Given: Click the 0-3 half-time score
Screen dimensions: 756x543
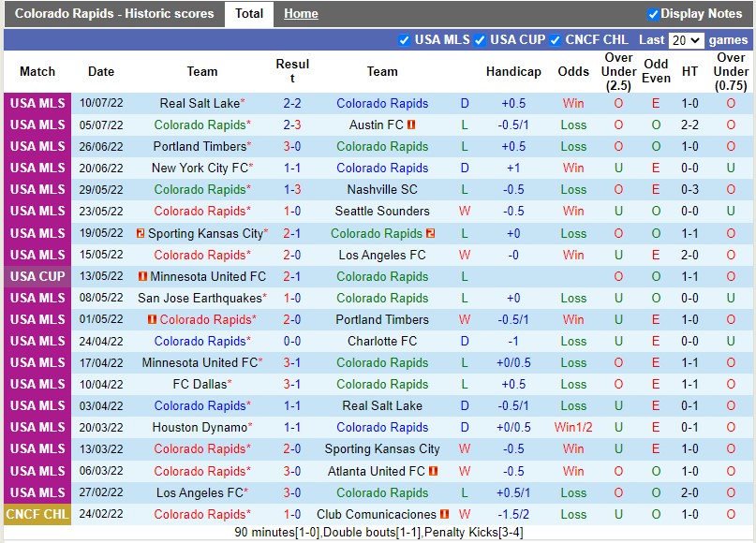Looking at the screenshot, I should (x=689, y=189).
